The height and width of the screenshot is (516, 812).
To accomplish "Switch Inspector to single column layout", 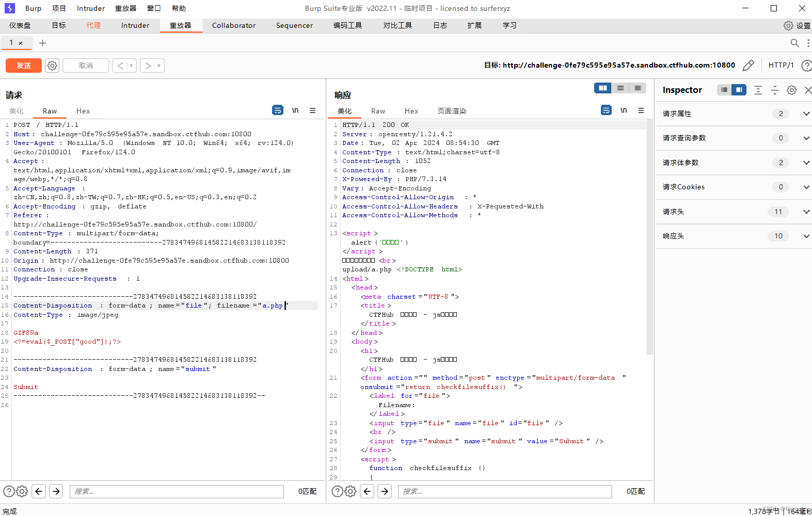I will [725, 90].
